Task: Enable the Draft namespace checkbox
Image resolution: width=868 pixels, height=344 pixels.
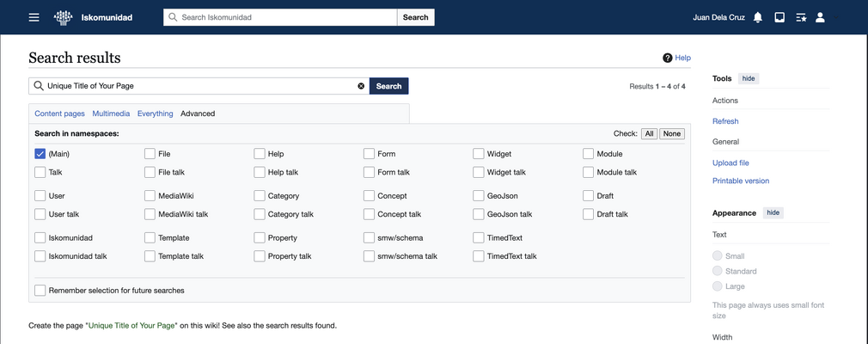Action: (588, 195)
